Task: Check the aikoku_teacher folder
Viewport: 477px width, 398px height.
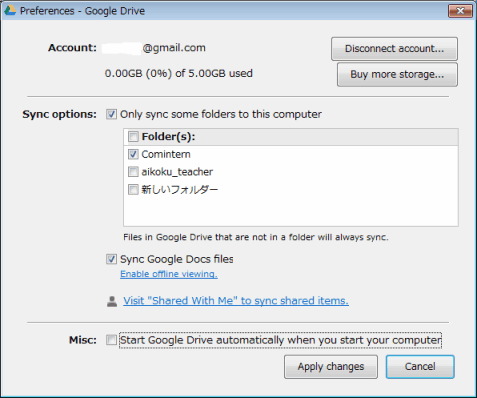Action: [133, 172]
